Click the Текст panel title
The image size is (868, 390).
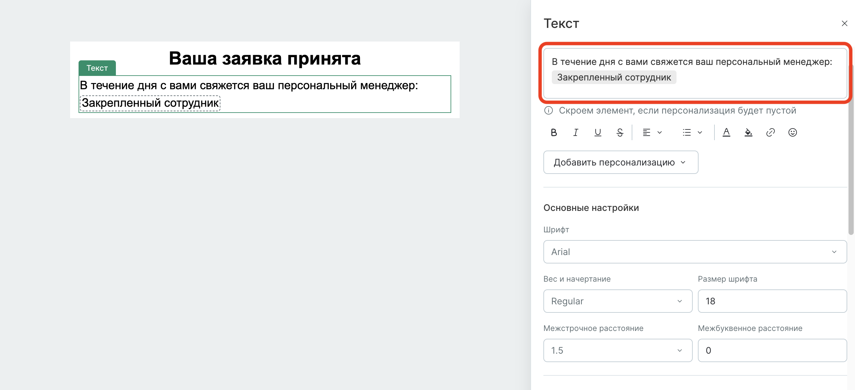click(x=561, y=23)
